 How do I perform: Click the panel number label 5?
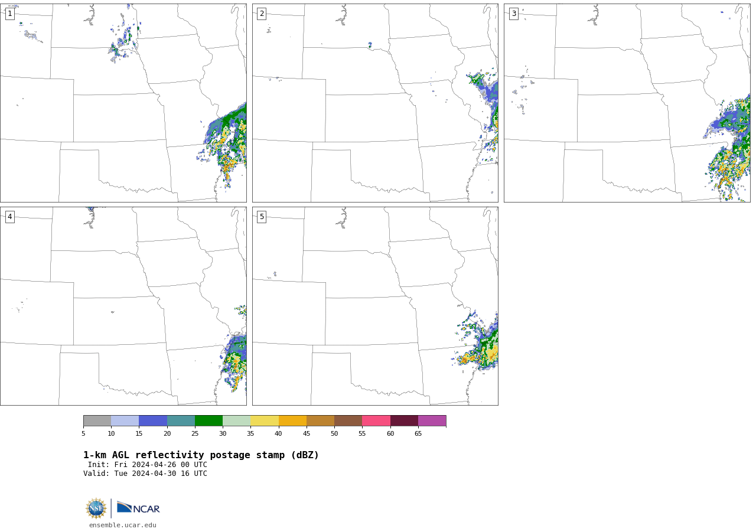[262, 217]
